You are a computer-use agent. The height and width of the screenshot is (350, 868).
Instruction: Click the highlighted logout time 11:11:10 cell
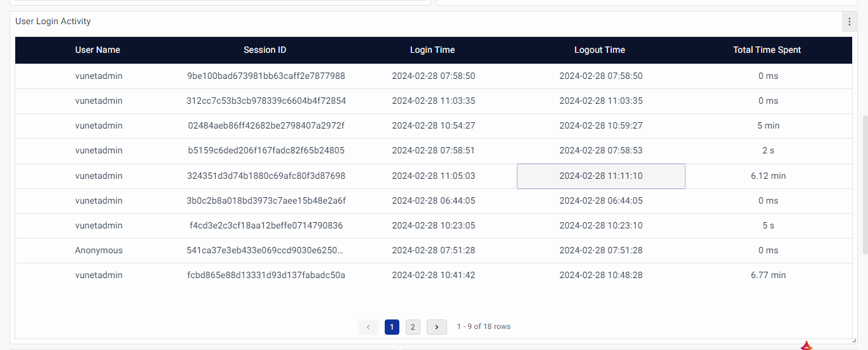pyautogui.click(x=601, y=176)
